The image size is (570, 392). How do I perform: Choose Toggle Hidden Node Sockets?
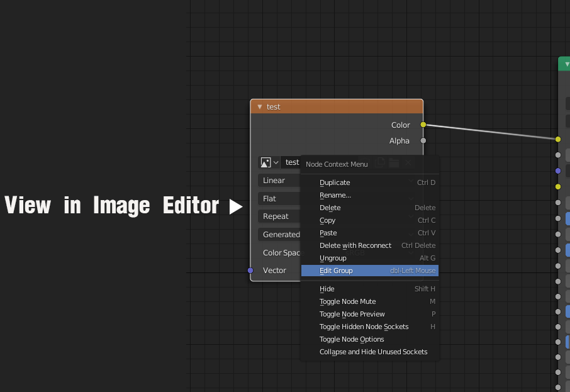tap(370, 327)
